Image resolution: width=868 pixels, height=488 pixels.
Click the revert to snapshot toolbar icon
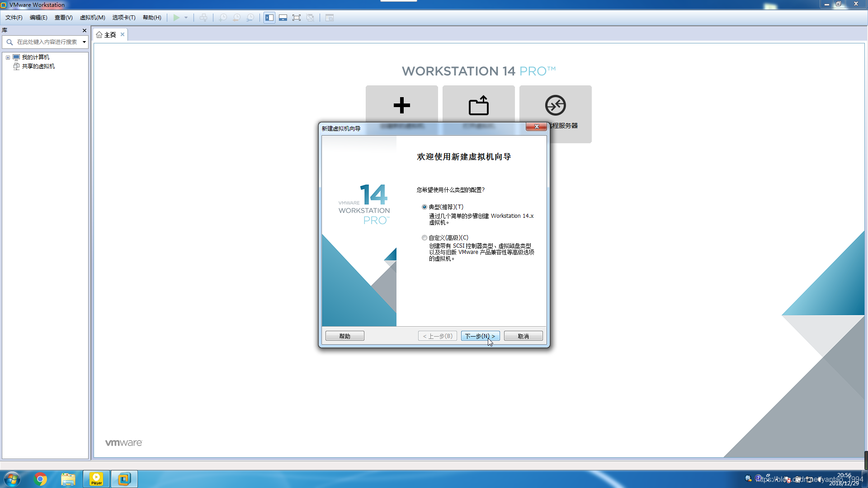tap(236, 18)
